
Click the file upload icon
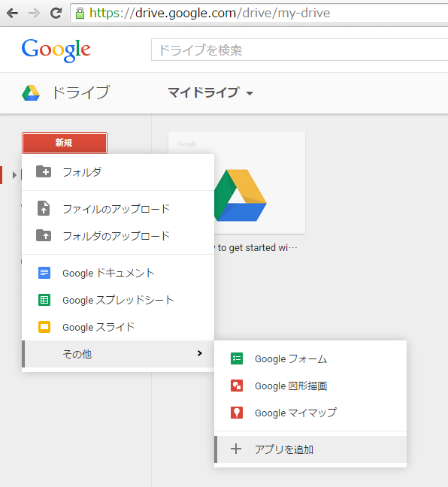pyautogui.click(x=44, y=208)
